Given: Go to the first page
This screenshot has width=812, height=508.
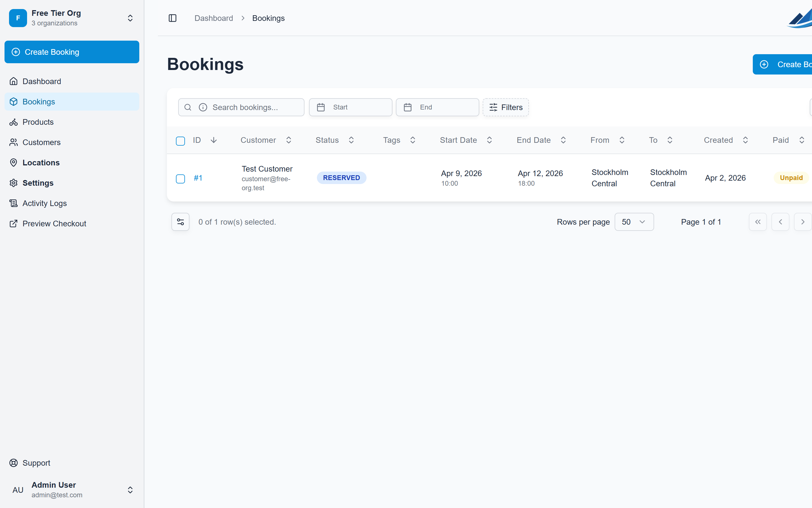Looking at the screenshot, I should pyautogui.click(x=758, y=222).
